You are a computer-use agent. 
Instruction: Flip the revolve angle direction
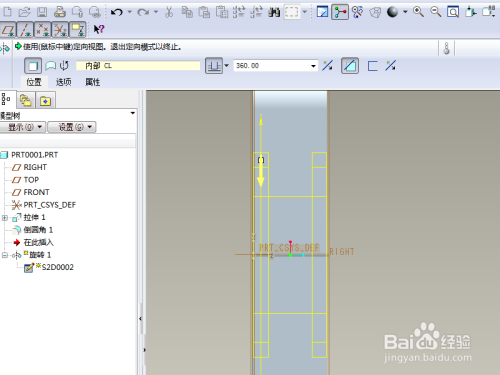[327, 66]
